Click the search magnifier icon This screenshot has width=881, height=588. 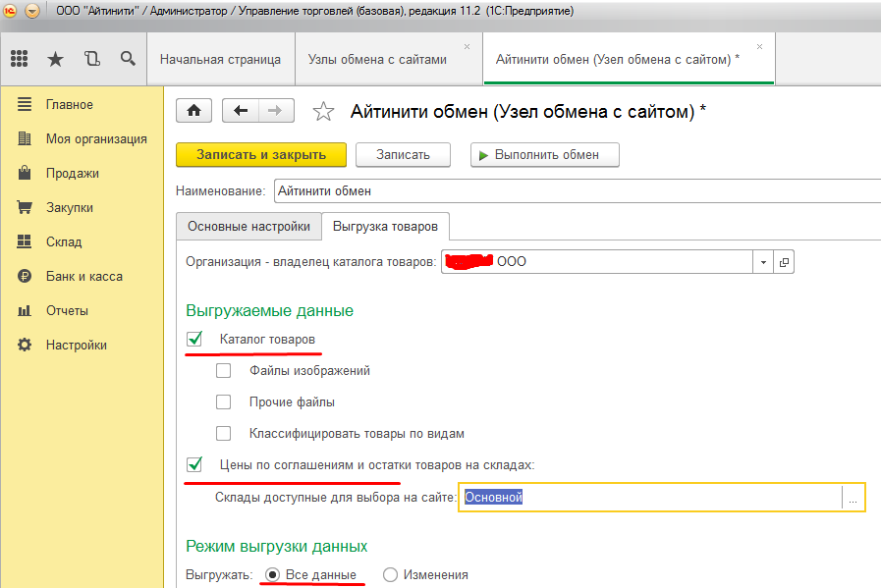coord(128,58)
